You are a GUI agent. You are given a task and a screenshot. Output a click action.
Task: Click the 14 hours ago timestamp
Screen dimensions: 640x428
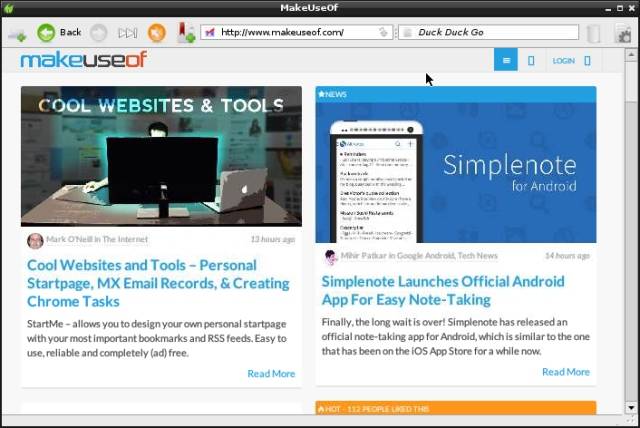(567, 256)
